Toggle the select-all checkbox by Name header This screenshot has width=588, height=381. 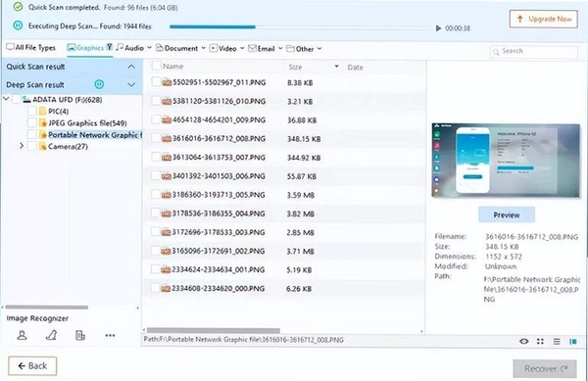[157, 66]
